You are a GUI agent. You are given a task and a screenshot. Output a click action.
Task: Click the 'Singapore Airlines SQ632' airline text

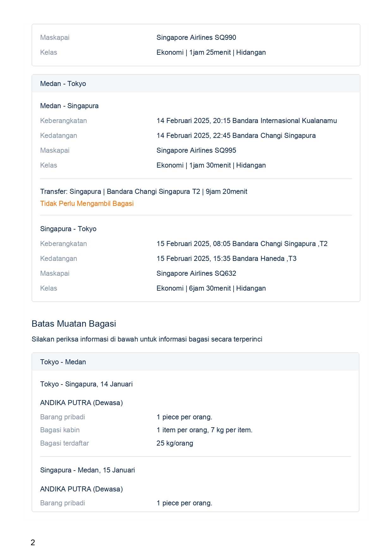click(x=196, y=273)
